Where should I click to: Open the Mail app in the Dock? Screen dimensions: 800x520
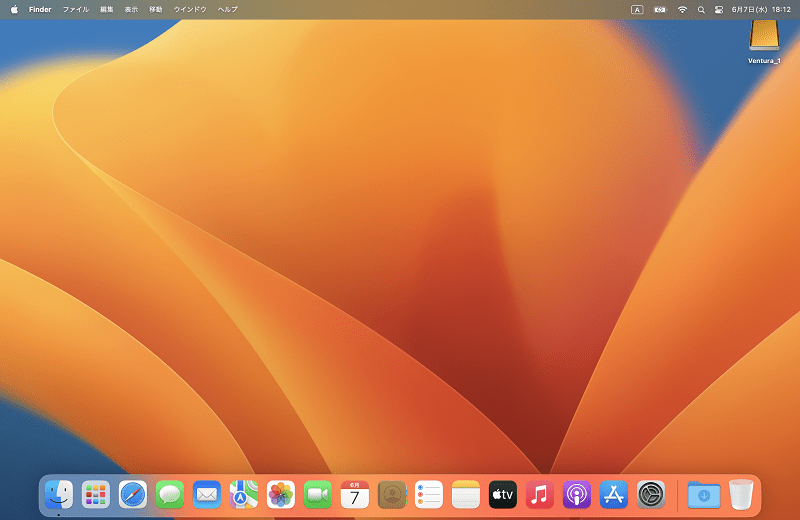[x=207, y=494]
